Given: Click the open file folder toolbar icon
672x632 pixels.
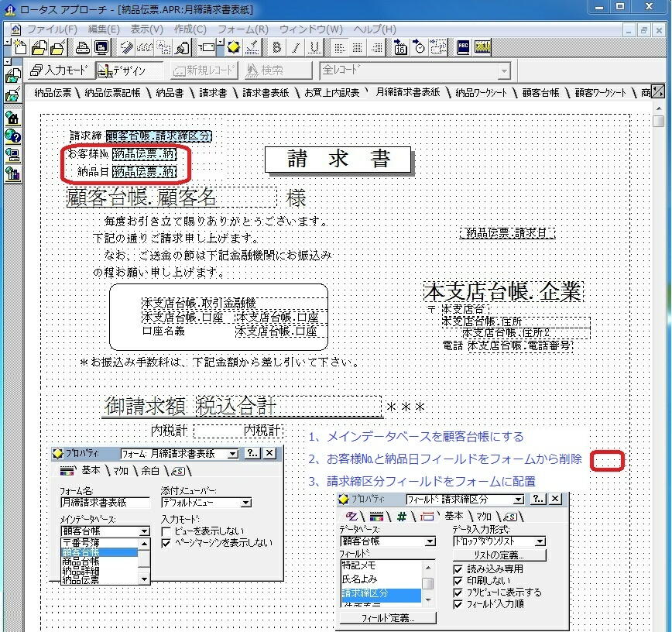Looking at the screenshot, I should (39, 47).
